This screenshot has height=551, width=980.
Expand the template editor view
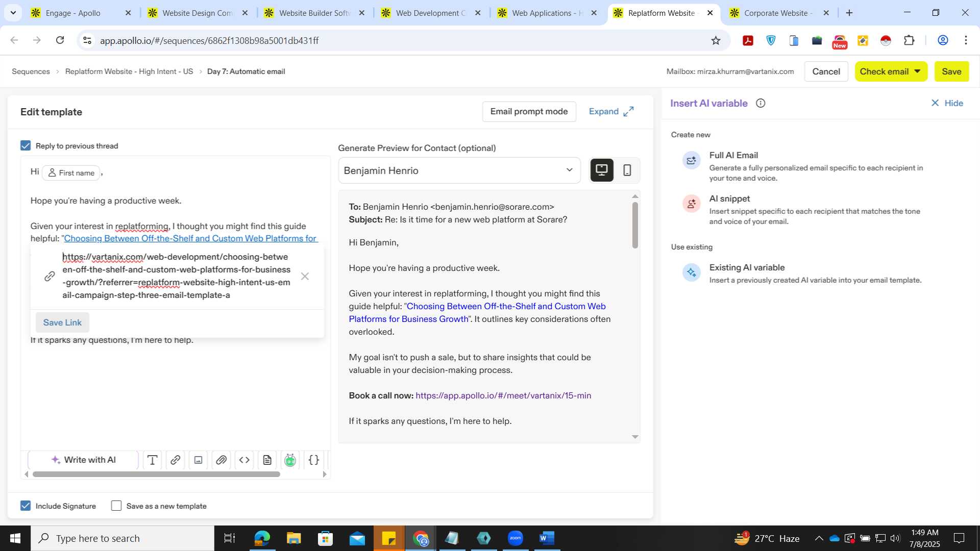click(x=611, y=111)
